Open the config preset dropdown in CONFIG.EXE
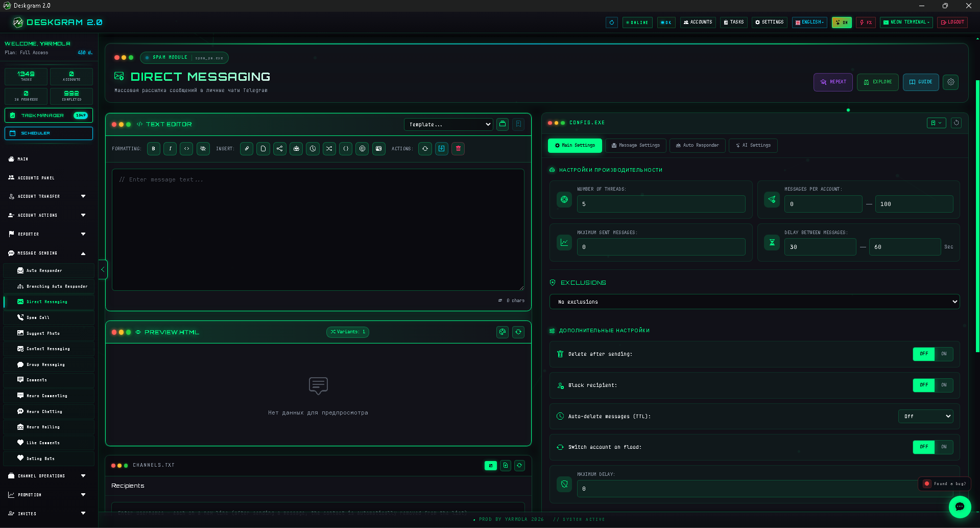Screen dimensions: 980x528 coord(937,123)
